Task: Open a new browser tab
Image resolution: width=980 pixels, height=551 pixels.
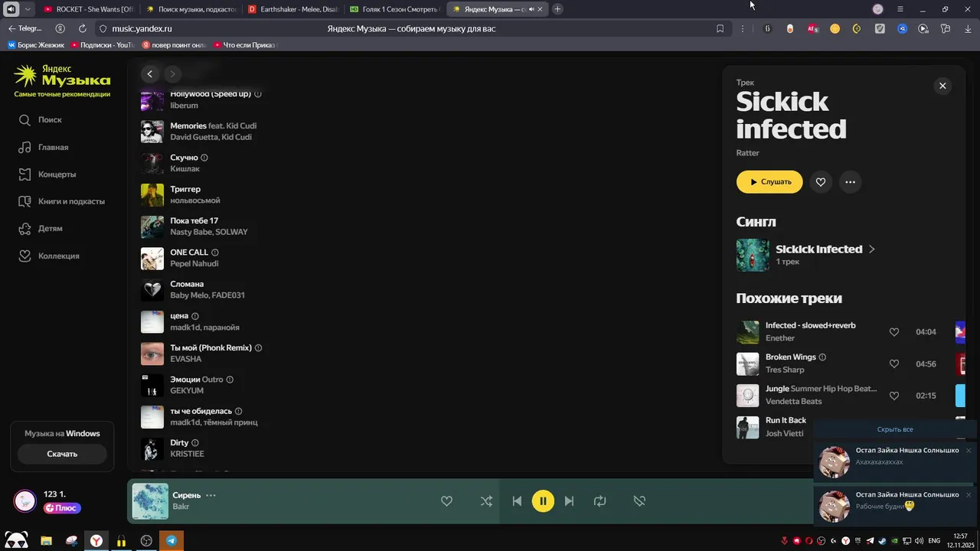Action: [x=557, y=9]
